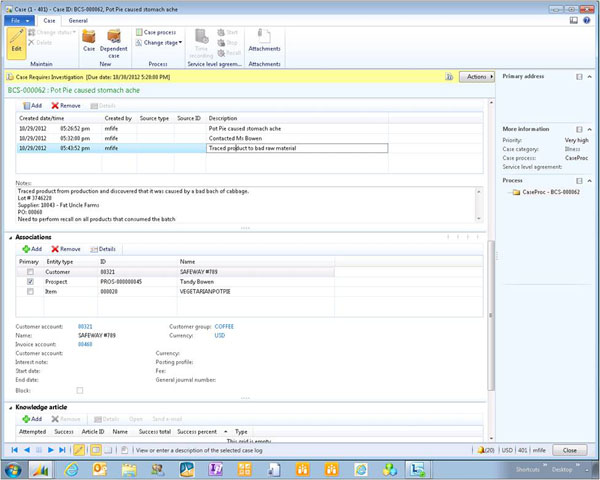Switch to the General ribbon tab
This screenshot has width=600, height=480.
[x=78, y=19]
